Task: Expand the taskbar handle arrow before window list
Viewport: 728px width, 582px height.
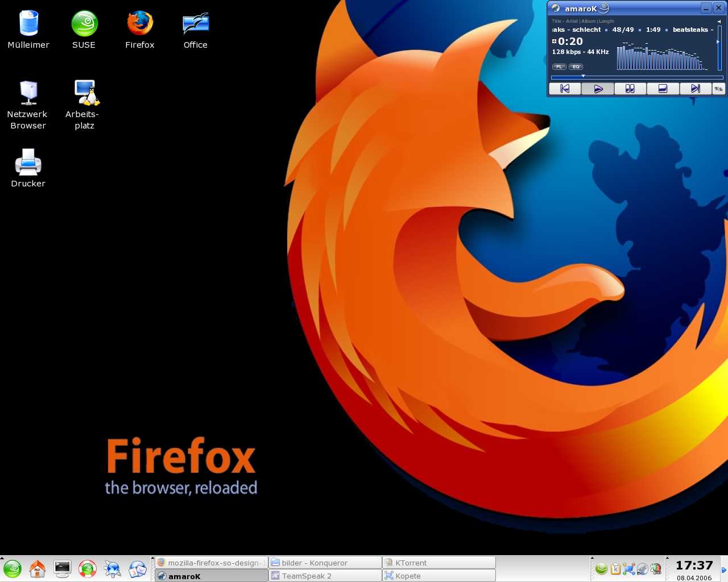Action: (x=152, y=559)
